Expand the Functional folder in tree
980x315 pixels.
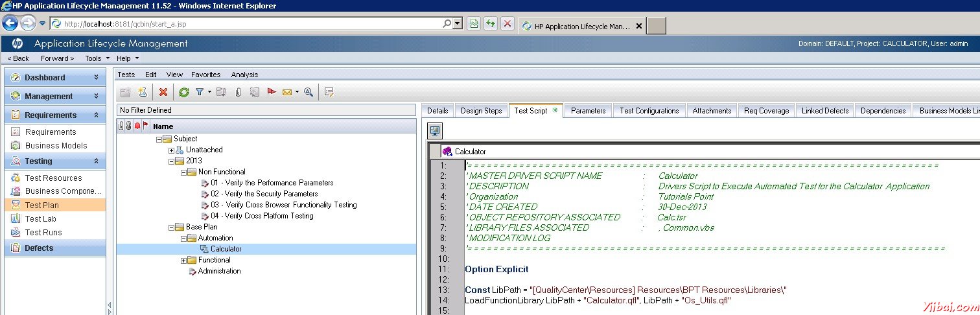point(184,261)
